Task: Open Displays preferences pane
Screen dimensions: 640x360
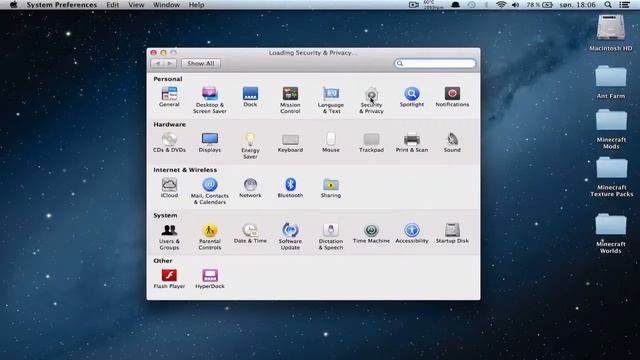Action: coord(210,142)
